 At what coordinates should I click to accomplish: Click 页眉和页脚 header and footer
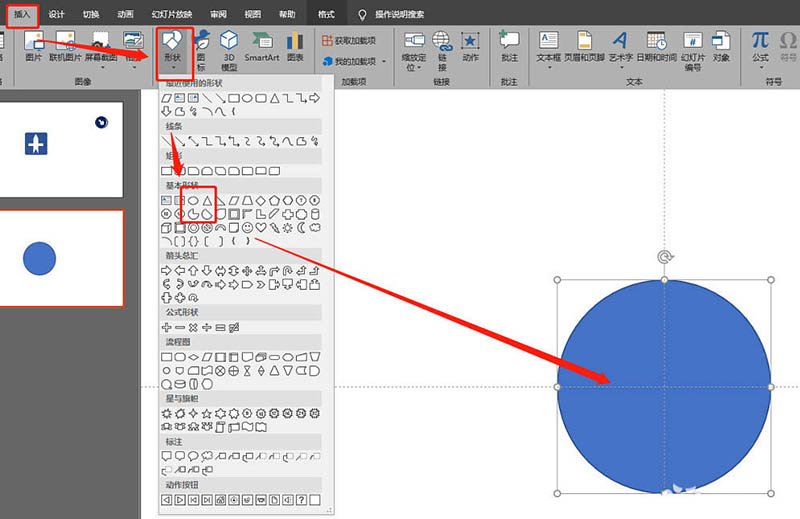585,46
